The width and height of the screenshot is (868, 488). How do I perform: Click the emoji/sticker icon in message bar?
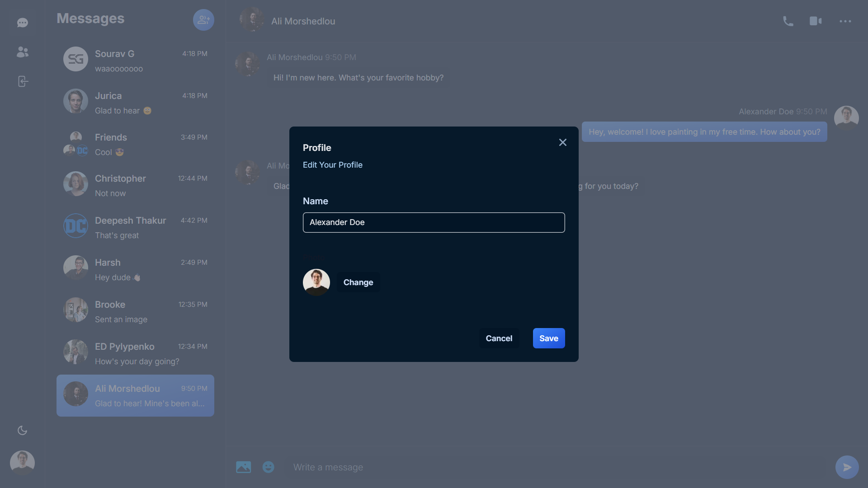point(268,467)
